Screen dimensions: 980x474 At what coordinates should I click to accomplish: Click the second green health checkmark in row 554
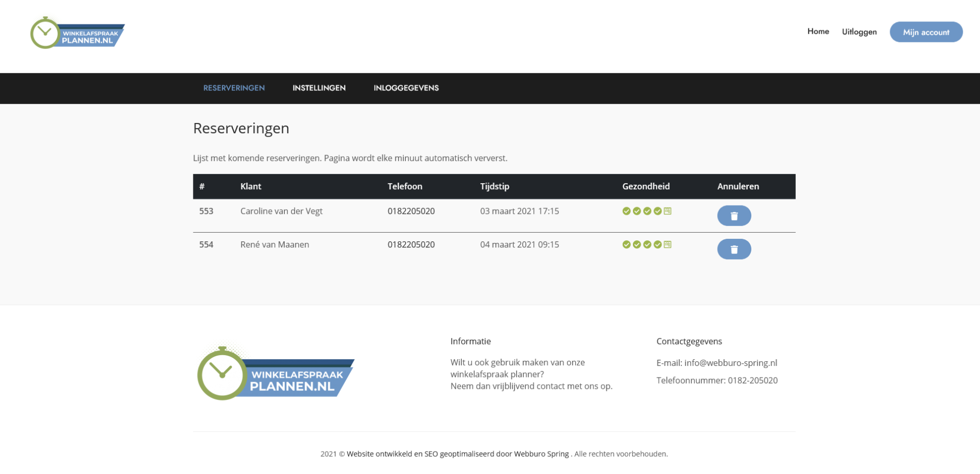[x=636, y=245]
